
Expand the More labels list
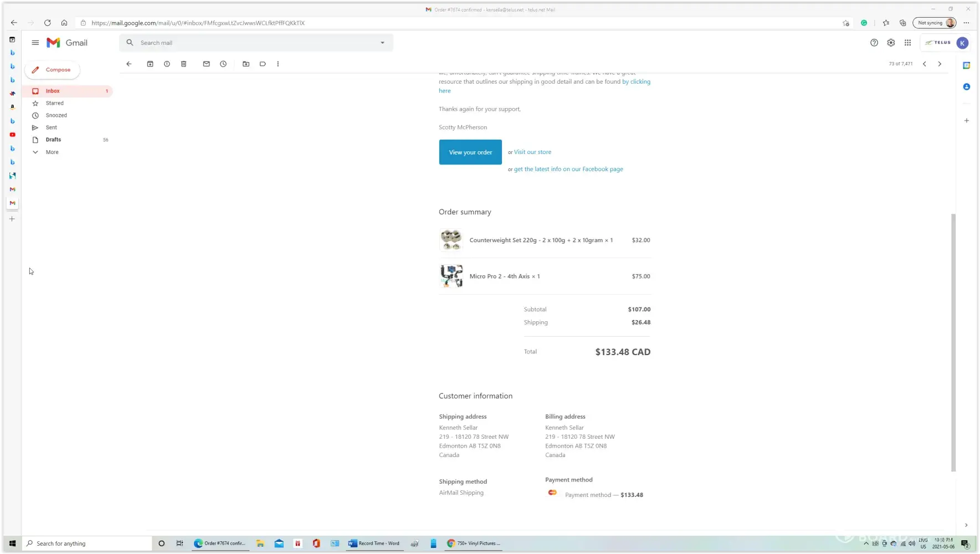coord(52,152)
